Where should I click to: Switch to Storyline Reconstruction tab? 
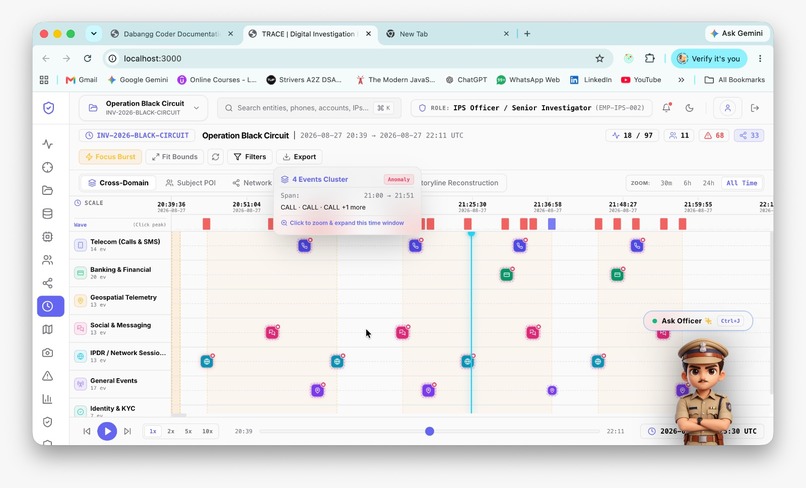coord(460,183)
